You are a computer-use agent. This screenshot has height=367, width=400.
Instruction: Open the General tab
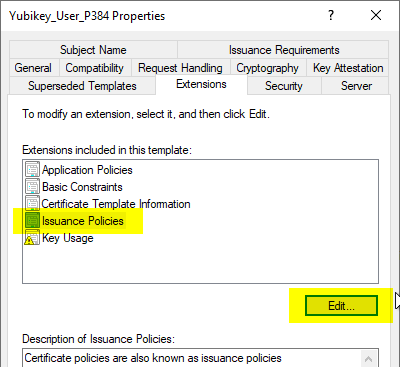(33, 68)
